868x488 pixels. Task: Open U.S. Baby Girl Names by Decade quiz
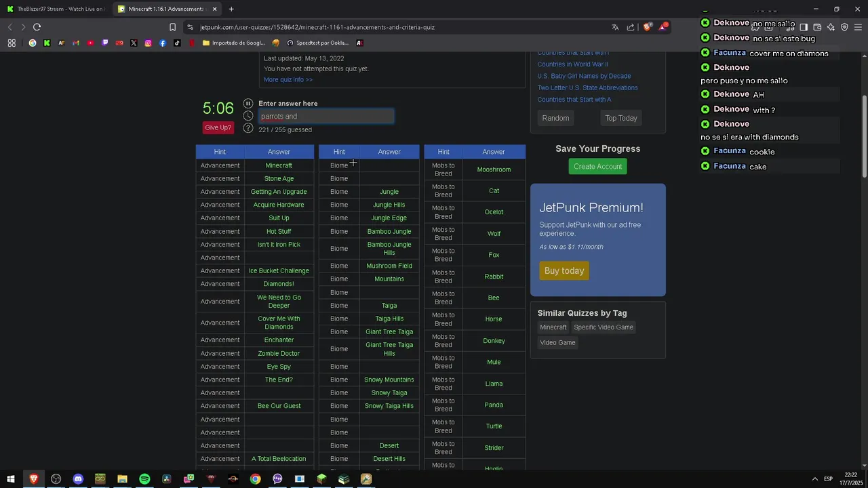tap(584, 76)
